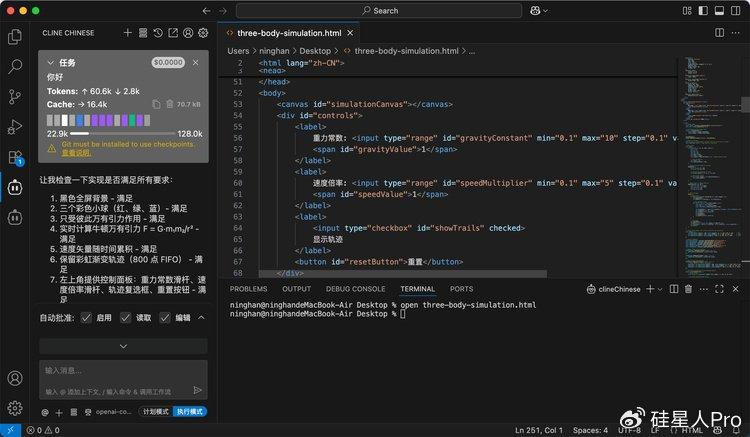Select three-body-simulation.html editor tab
Screen dimensions: 750x437
(x=289, y=33)
